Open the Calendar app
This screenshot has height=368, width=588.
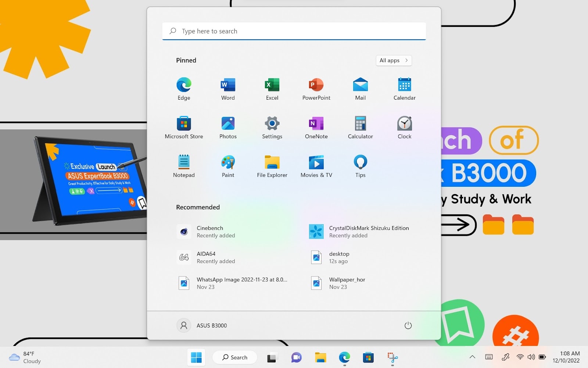404,89
